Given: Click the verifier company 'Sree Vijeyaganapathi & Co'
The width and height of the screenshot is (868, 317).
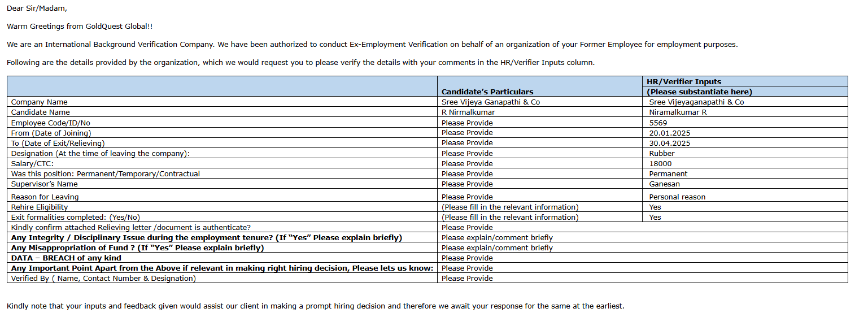Looking at the screenshot, I should [x=696, y=102].
